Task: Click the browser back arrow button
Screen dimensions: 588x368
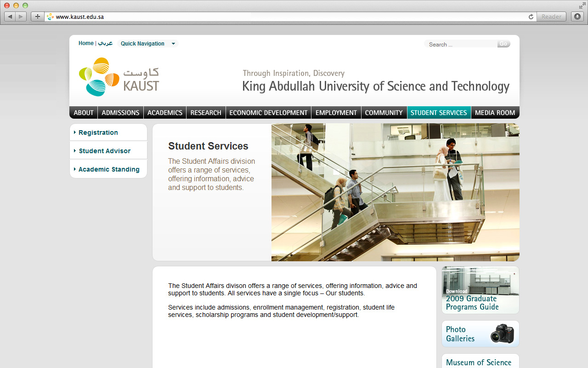Action: 10,17
